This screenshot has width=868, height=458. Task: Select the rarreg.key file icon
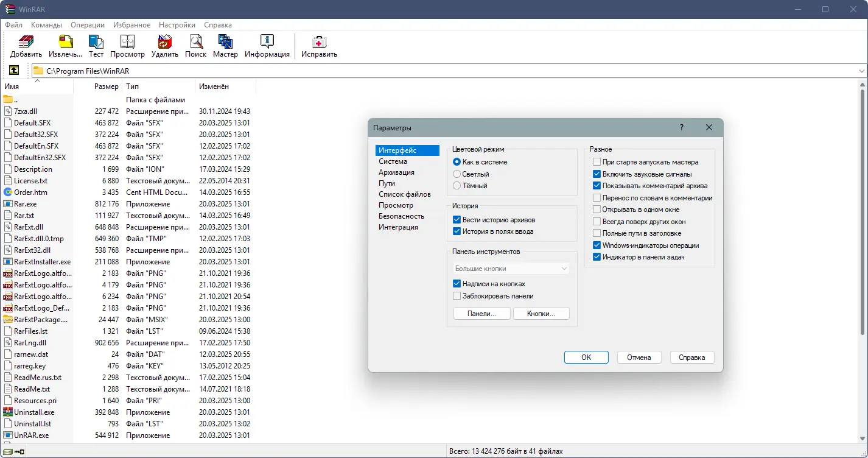pyautogui.click(x=8, y=365)
